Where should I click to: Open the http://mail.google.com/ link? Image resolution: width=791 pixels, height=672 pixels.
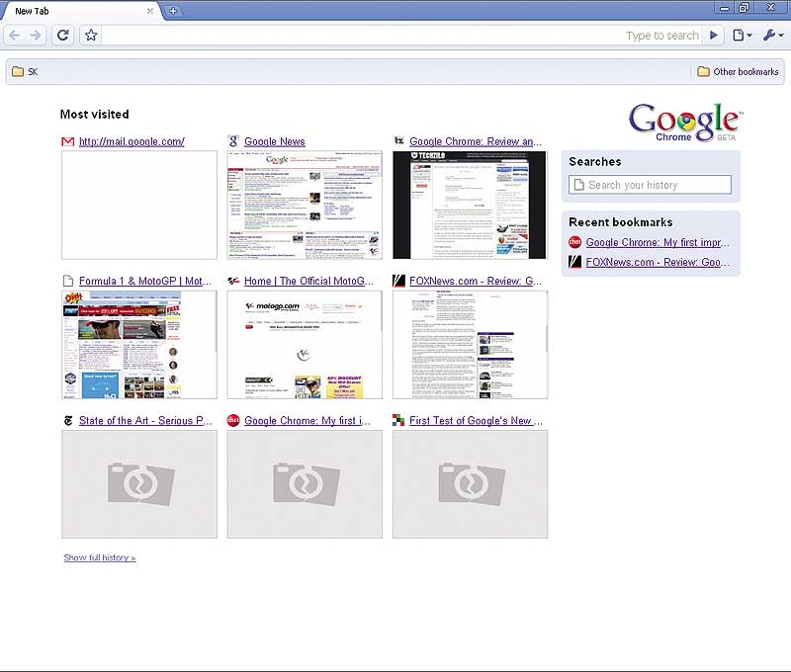click(x=132, y=141)
